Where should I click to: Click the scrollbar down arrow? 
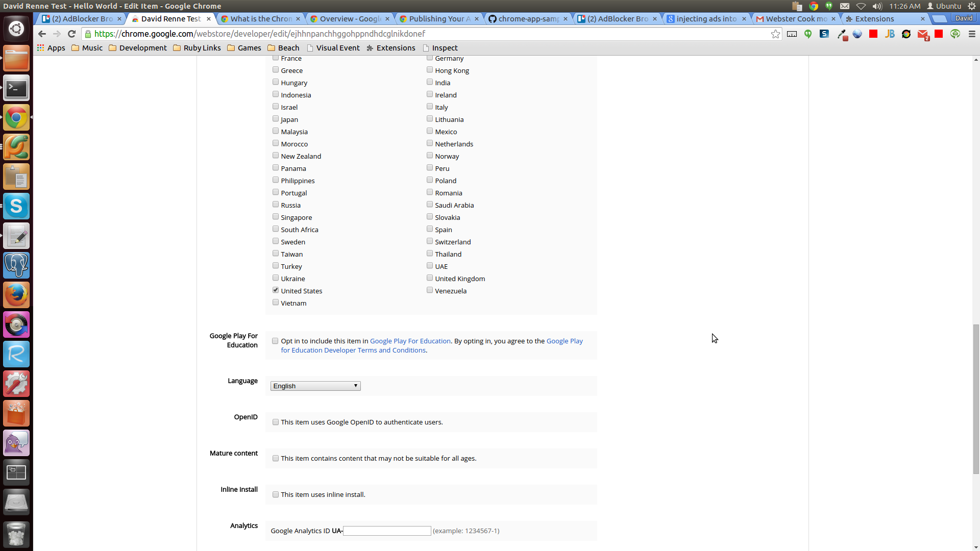(976, 547)
